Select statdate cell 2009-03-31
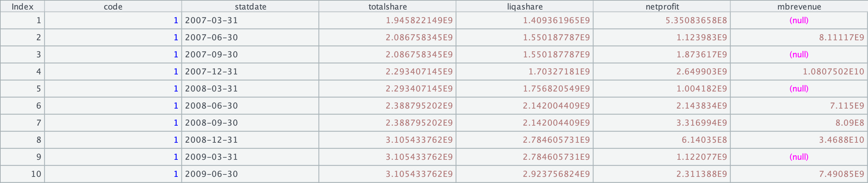Image resolution: width=868 pixels, height=183 pixels. tap(250, 157)
